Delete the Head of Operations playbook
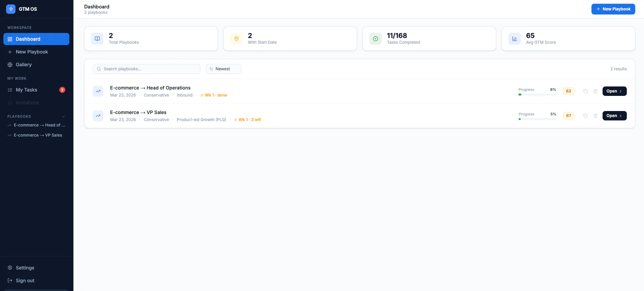Viewport: 644px width, 291px height. coord(595,91)
